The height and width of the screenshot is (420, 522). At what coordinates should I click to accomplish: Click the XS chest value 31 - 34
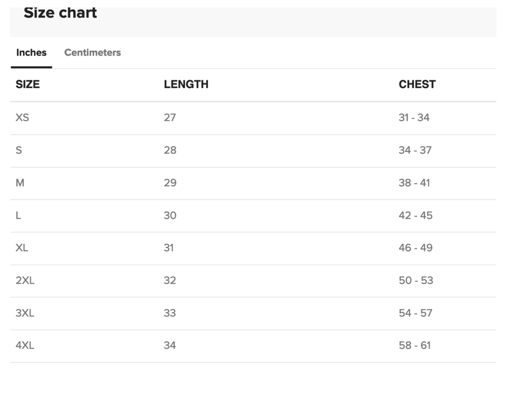(x=414, y=118)
